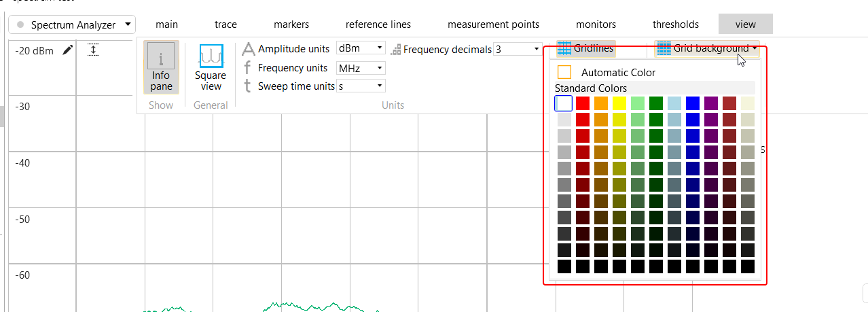Choose the white swatch in Standard Colors
Image resolution: width=868 pixels, height=312 pixels.
(x=564, y=103)
